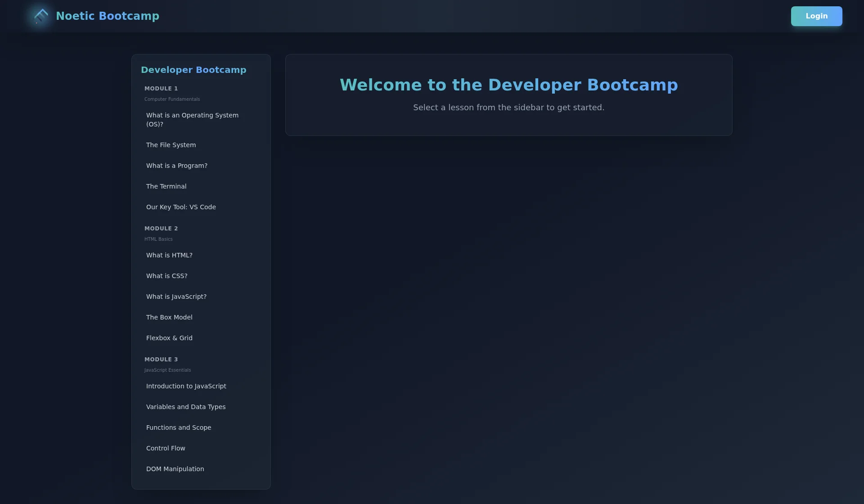Image resolution: width=864 pixels, height=504 pixels.
Task: Open the What is a Program? lesson
Action: (x=201, y=166)
